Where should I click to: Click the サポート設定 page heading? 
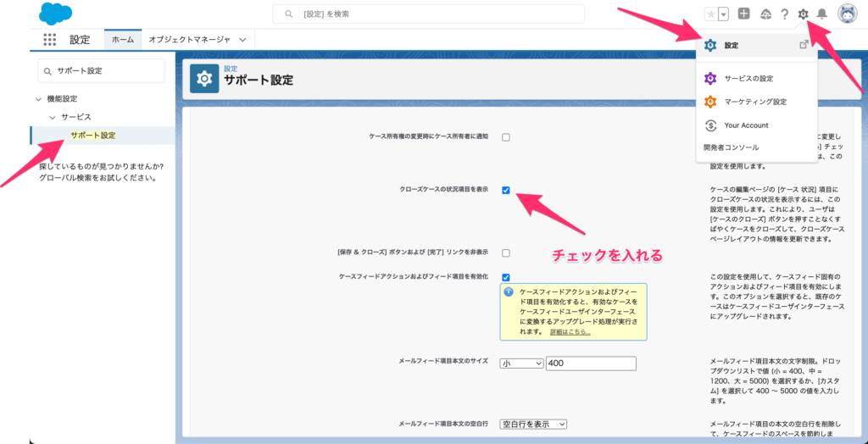(259, 80)
